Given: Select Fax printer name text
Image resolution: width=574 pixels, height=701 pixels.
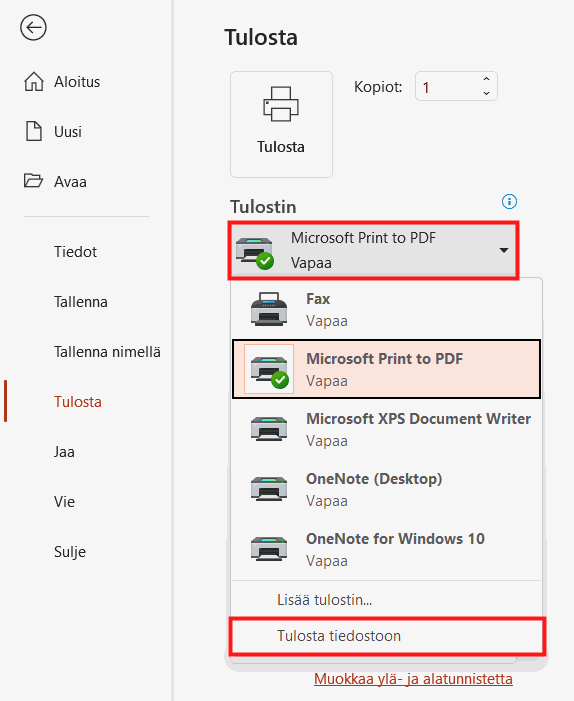Looking at the screenshot, I should 318,299.
